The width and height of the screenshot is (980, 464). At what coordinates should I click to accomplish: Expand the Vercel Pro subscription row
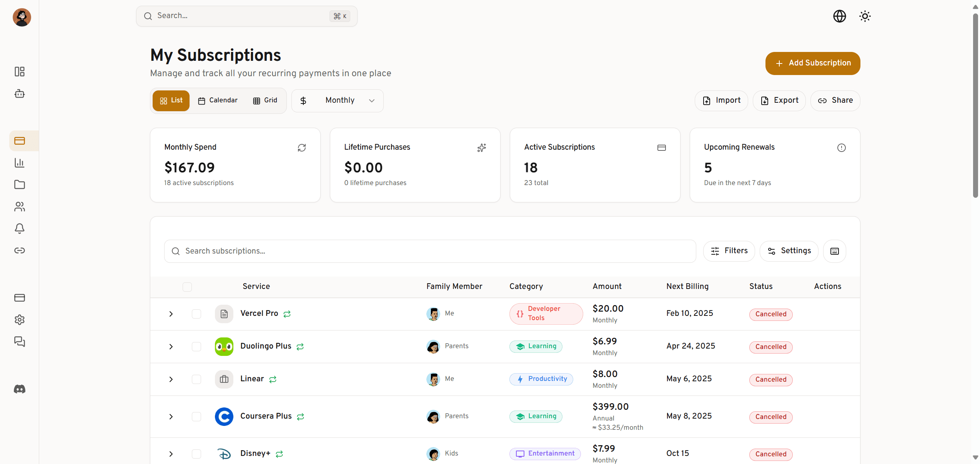[x=171, y=314]
